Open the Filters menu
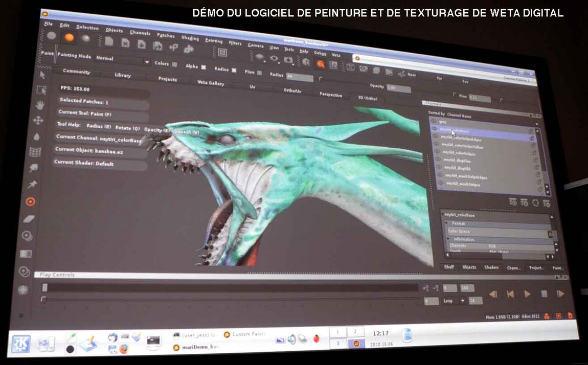The height and width of the screenshot is (365, 588). (x=235, y=43)
